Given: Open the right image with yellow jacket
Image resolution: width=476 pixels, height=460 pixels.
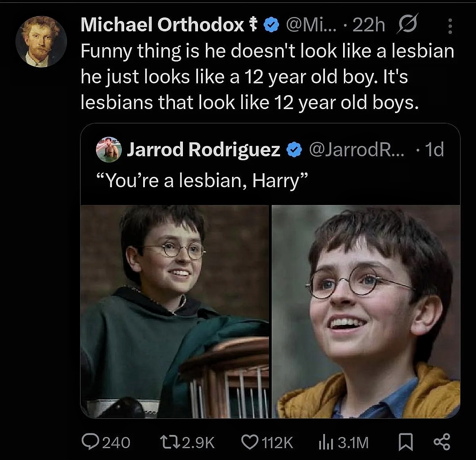Looking at the screenshot, I should [366, 311].
